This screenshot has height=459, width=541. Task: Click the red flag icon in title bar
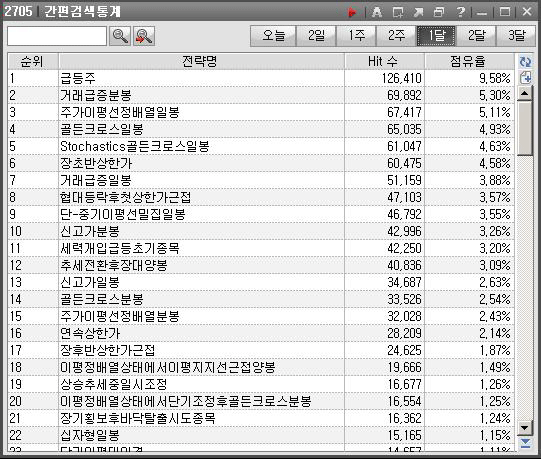pyautogui.click(x=352, y=12)
